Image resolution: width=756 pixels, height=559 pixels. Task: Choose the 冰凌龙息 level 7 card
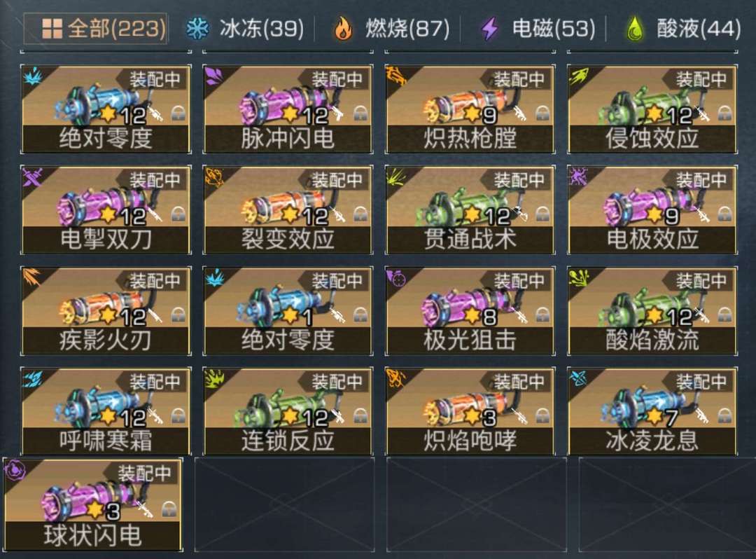click(652, 411)
